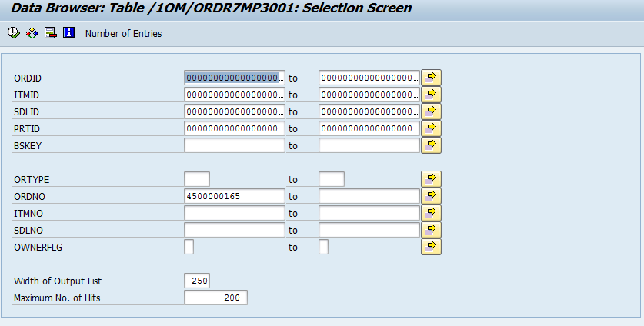The width and height of the screenshot is (644, 326).
Task: Click the blue information icon
Action: tap(68, 33)
